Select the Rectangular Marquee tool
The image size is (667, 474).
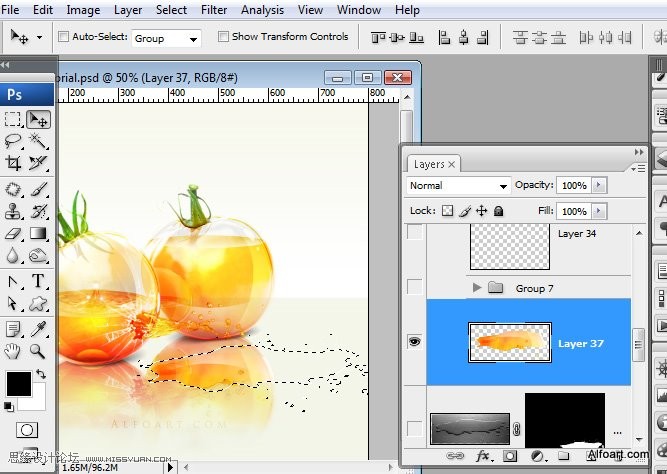(13, 119)
